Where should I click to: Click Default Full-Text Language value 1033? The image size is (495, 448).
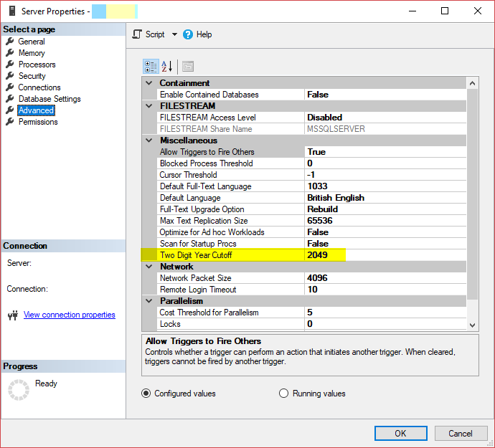pos(385,186)
